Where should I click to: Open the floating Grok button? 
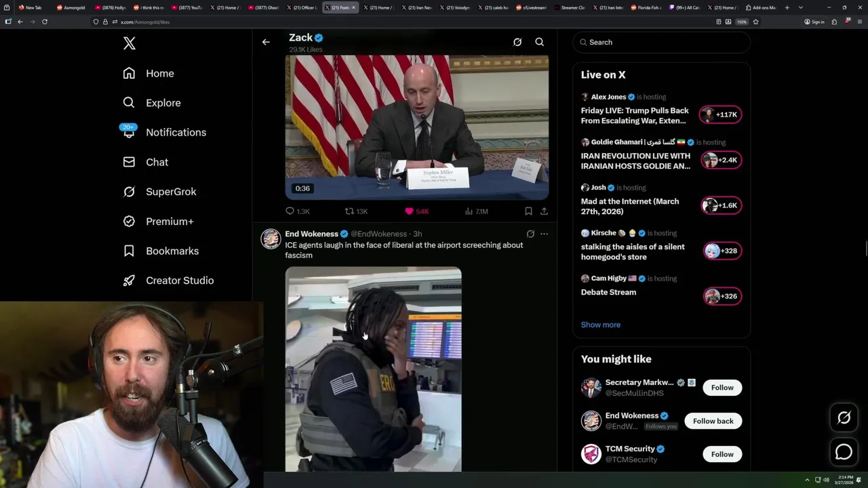pyautogui.click(x=844, y=418)
